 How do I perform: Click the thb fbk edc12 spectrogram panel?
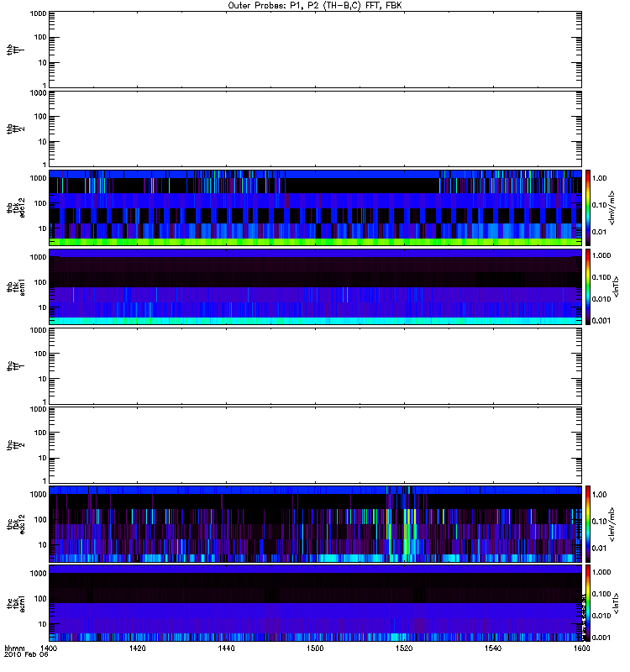[x=316, y=207]
